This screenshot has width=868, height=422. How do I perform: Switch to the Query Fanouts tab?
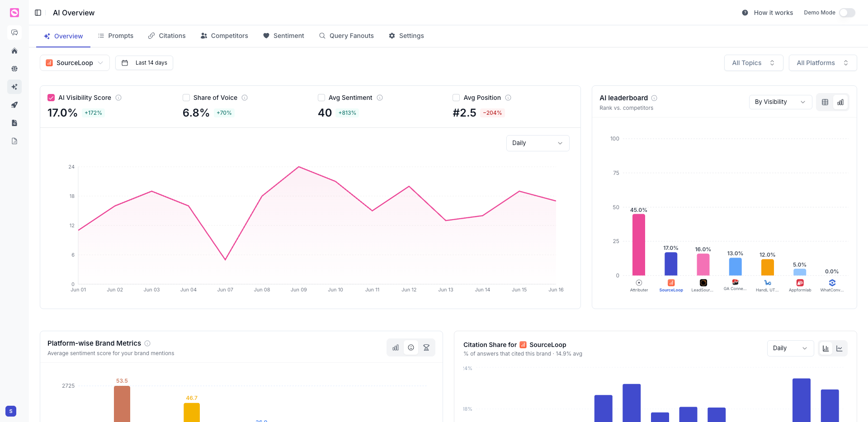coord(346,36)
